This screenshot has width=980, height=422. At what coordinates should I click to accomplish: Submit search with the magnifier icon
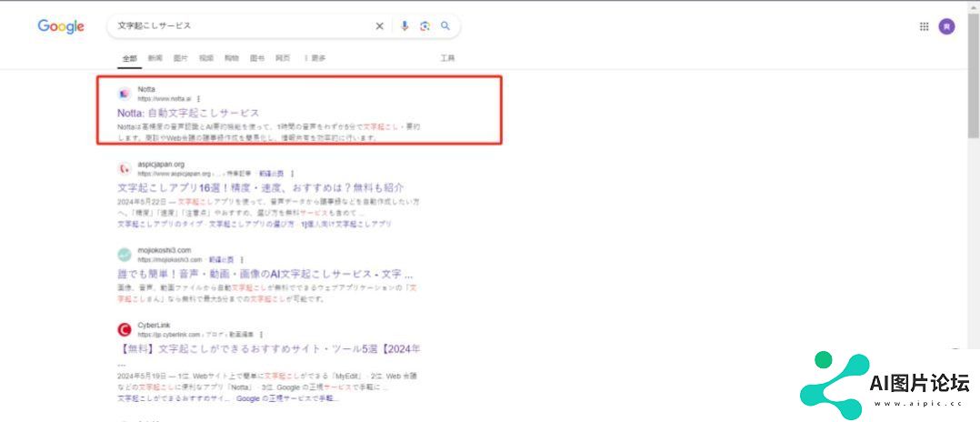point(445,26)
